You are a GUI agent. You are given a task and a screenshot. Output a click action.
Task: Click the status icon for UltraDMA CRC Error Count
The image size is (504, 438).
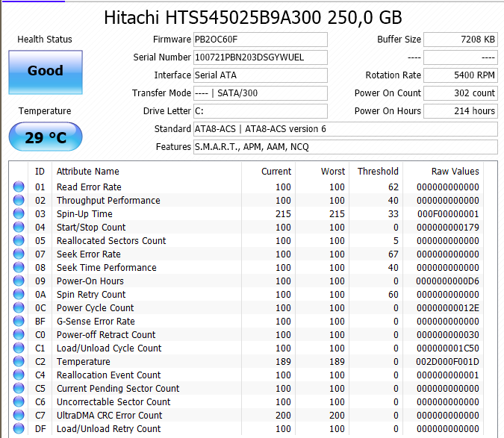click(x=19, y=415)
